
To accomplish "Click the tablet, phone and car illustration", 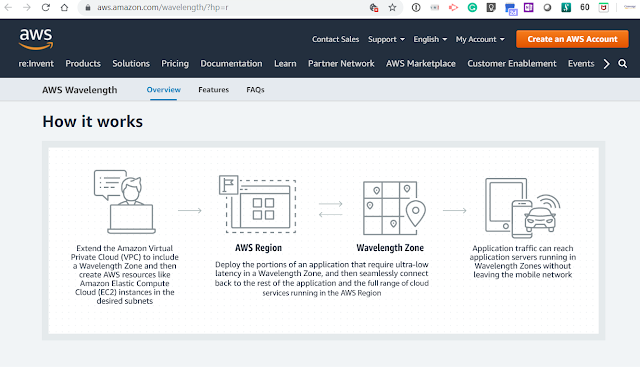I will pos(522,208).
